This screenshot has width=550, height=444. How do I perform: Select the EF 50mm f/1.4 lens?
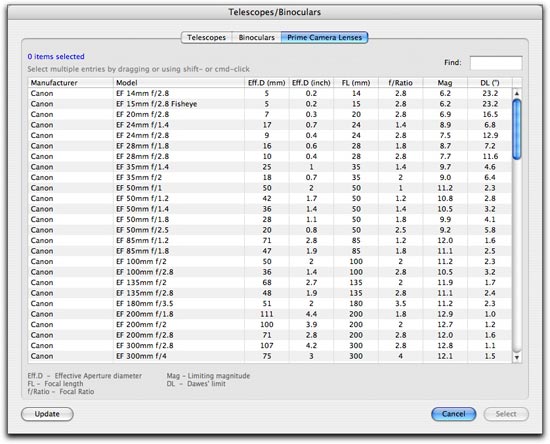270,209
